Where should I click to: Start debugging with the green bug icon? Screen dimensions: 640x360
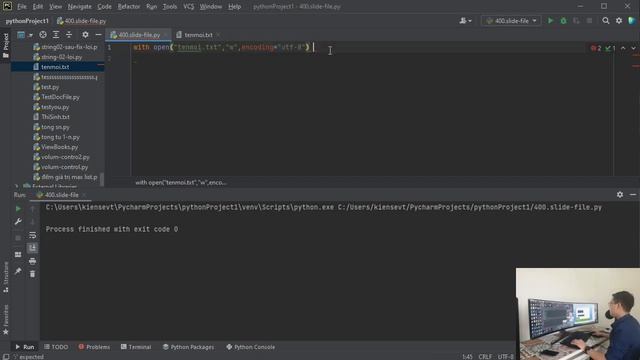click(563, 20)
